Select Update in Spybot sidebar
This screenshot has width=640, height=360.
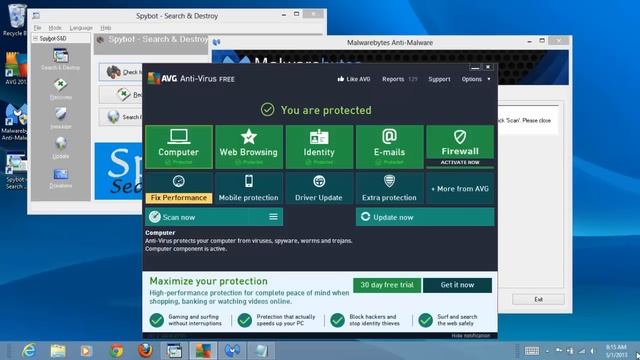pyautogui.click(x=60, y=148)
